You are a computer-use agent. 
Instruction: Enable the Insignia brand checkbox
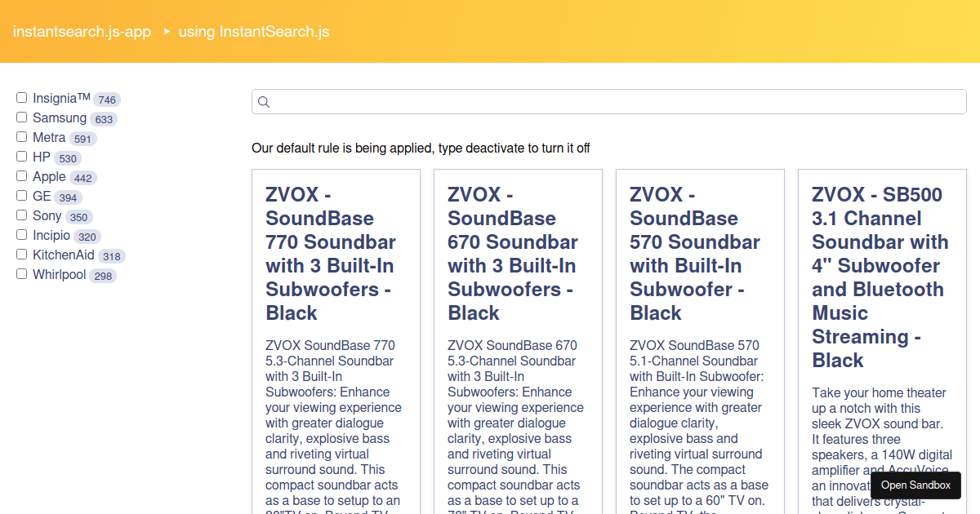click(x=22, y=98)
